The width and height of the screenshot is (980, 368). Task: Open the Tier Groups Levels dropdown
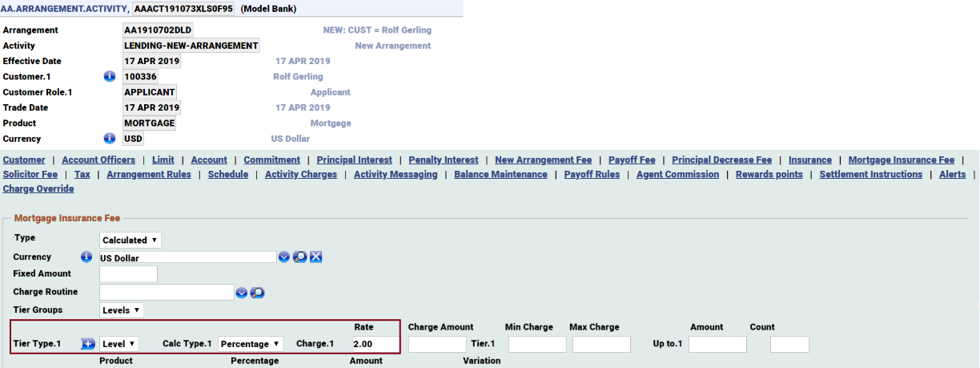coord(122,309)
